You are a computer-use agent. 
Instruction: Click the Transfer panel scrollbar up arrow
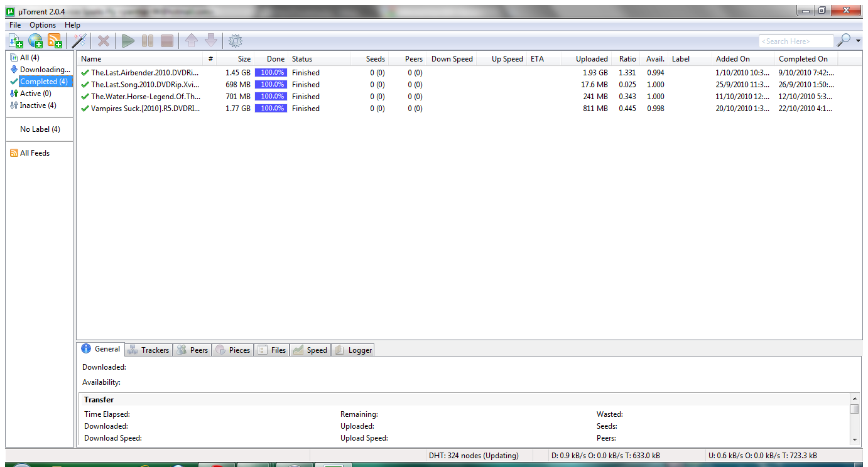click(x=854, y=399)
